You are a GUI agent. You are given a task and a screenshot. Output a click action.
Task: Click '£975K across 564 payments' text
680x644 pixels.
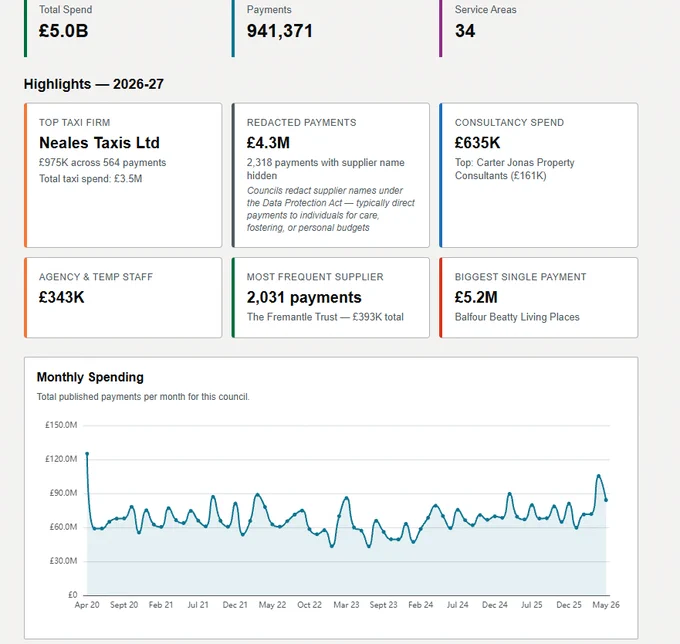tap(102, 163)
